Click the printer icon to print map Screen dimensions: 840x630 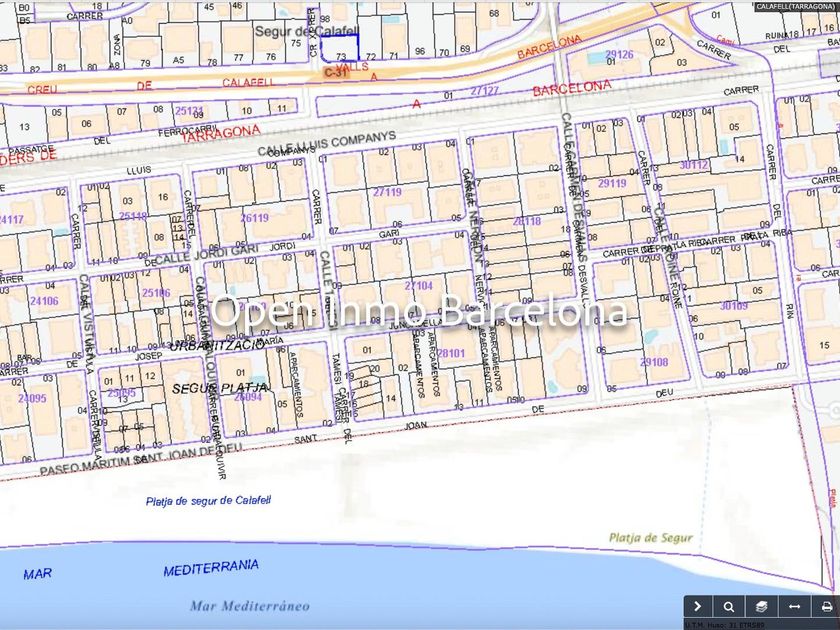pos(827,606)
